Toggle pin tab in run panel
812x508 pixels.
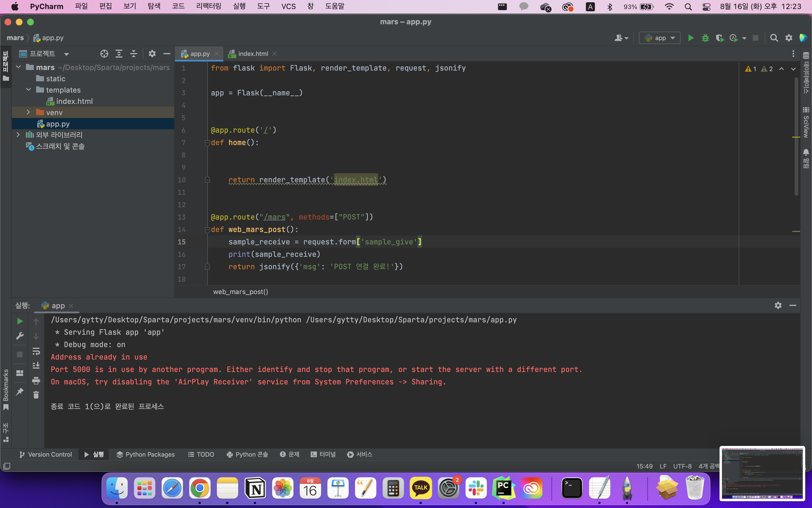(20, 391)
